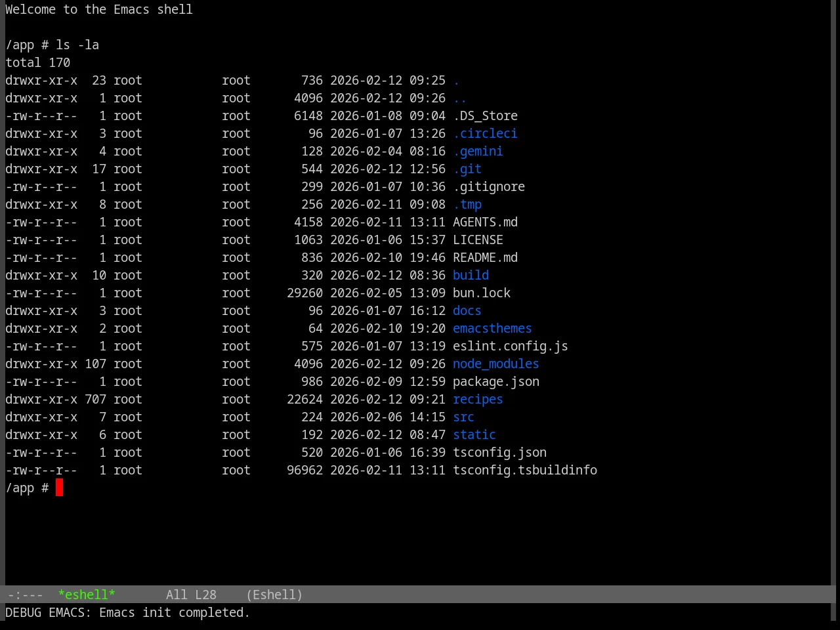840x630 pixels.
Task: Click the 29260 size of bun.lock
Action: coord(304,293)
